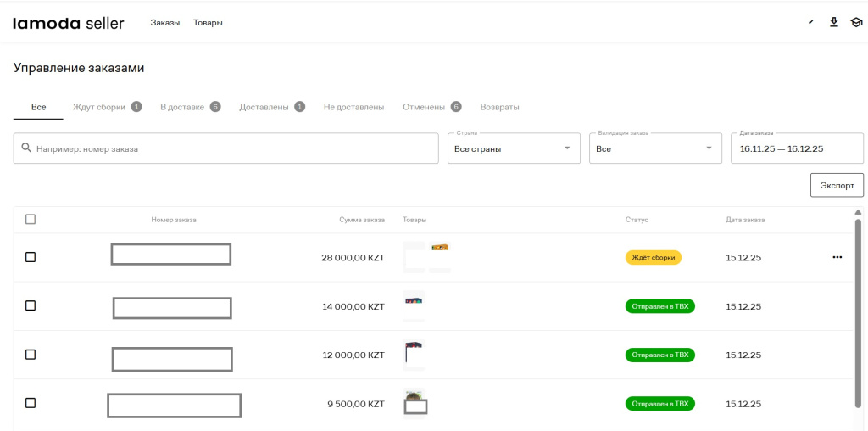The width and height of the screenshot is (868, 431).
Task: Click the checkmark icon in top header
Action: pos(811,22)
